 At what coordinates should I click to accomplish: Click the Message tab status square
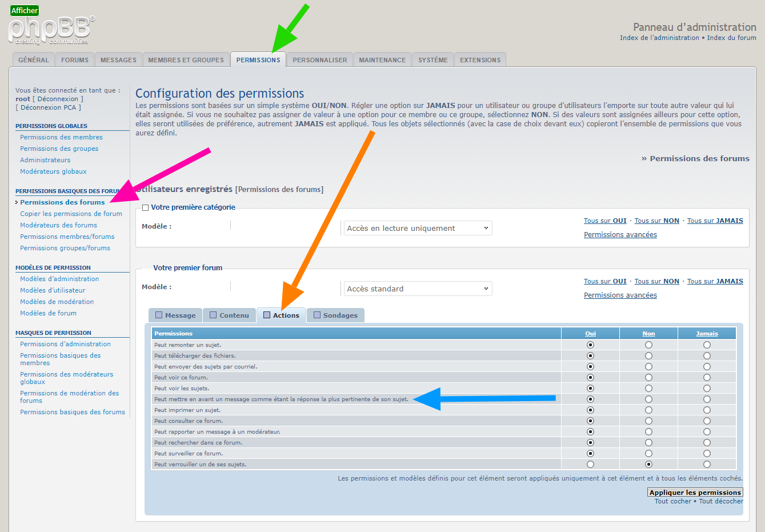[159, 315]
